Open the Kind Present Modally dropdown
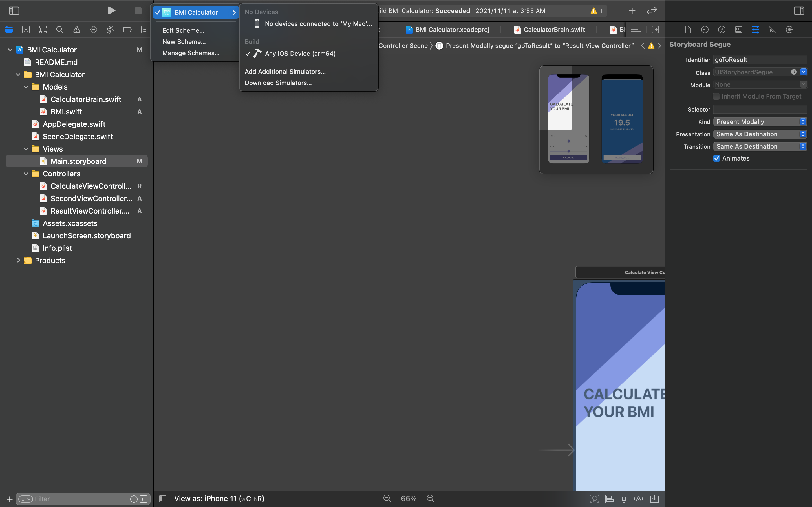Image resolution: width=812 pixels, height=507 pixels. pos(760,122)
